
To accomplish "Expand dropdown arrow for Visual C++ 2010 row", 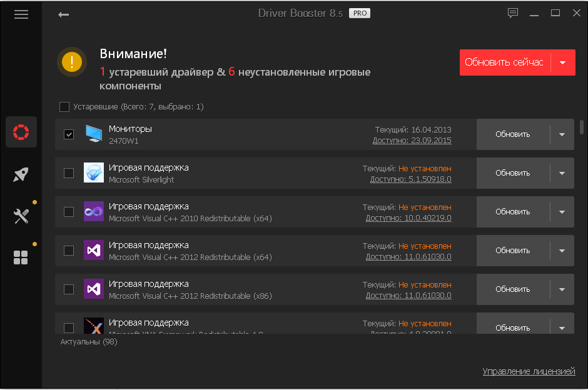I will [562, 212].
